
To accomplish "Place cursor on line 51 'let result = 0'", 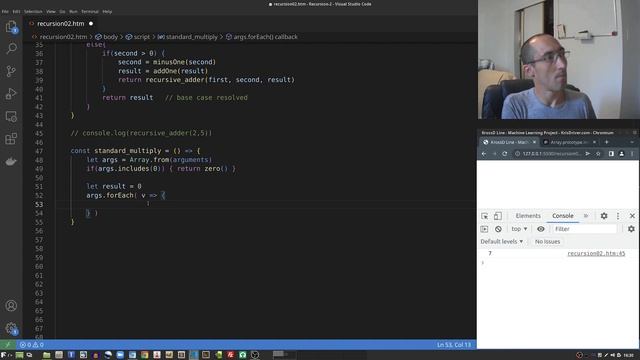I will [114, 187].
